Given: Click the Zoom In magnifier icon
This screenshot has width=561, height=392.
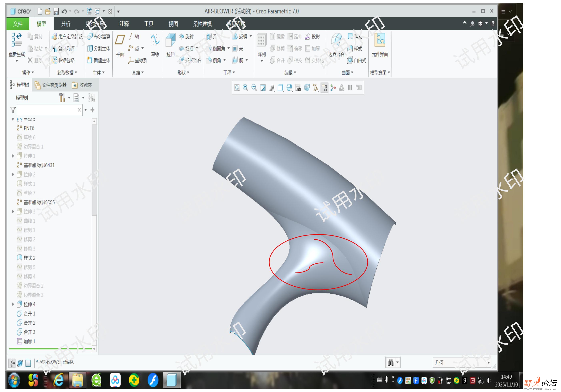Looking at the screenshot, I should [245, 88].
